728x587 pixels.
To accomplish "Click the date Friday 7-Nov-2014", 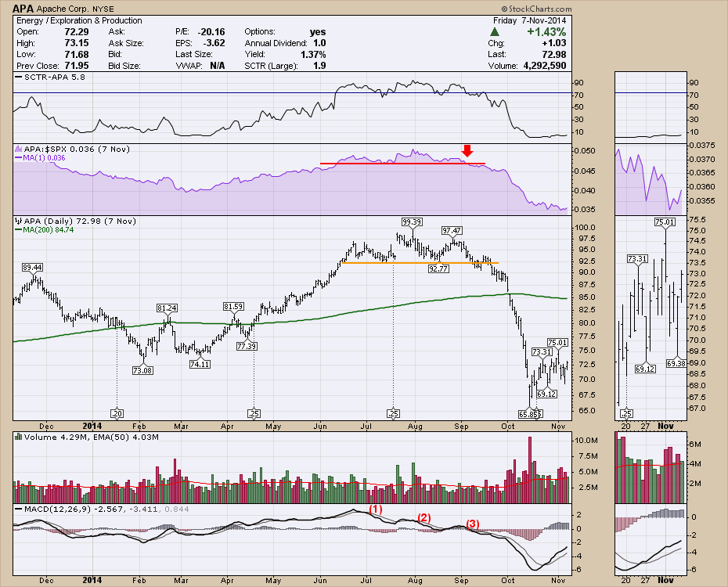I will (x=530, y=20).
